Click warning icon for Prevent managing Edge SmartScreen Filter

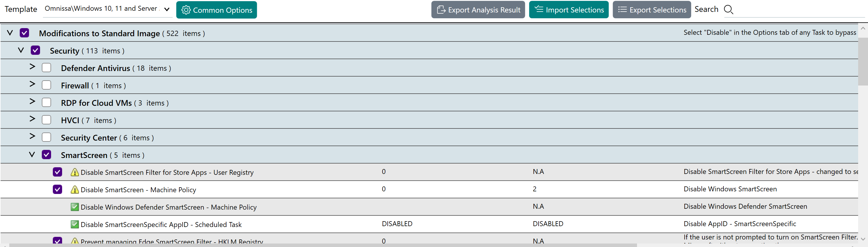coord(75,240)
